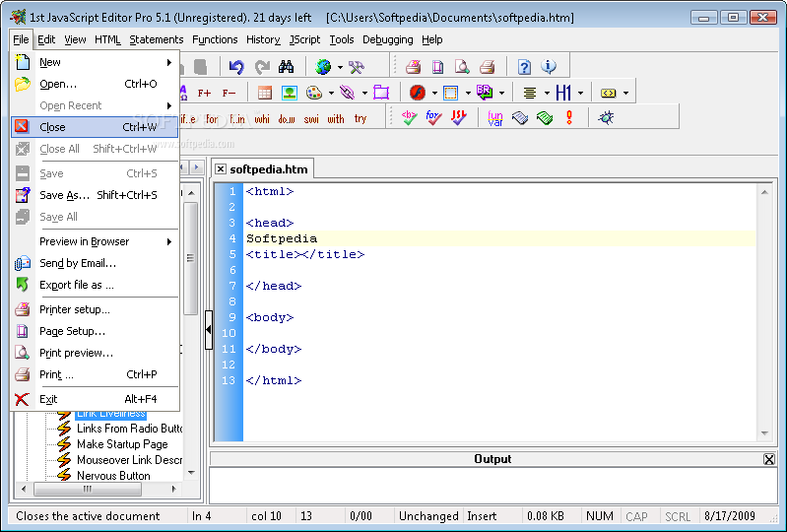
Task: Insert a 'try' statement
Action: pos(361,119)
